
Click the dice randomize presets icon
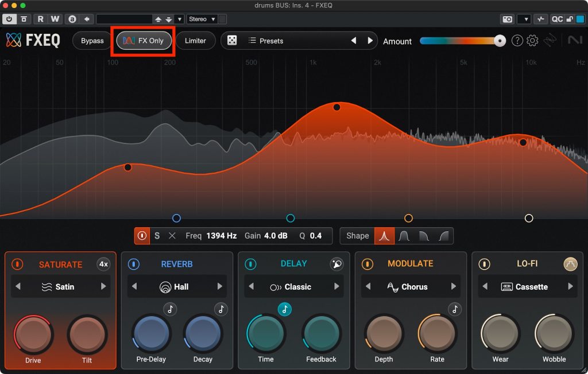(x=232, y=41)
